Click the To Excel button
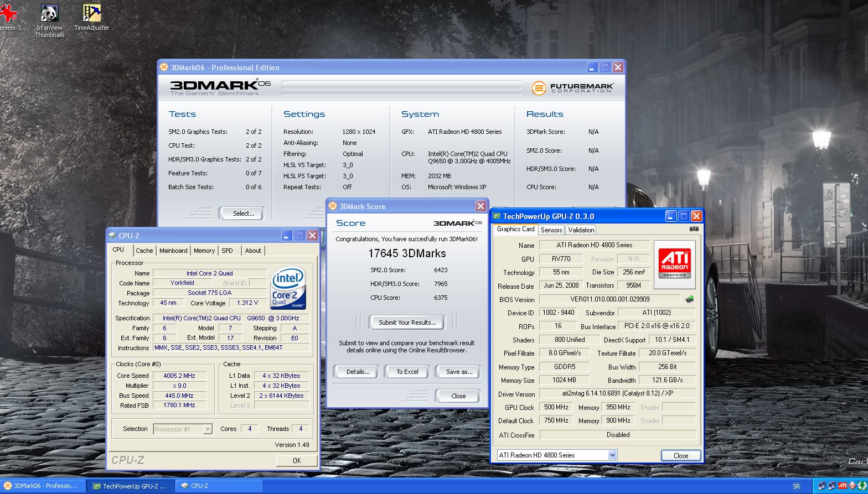 (407, 372)
